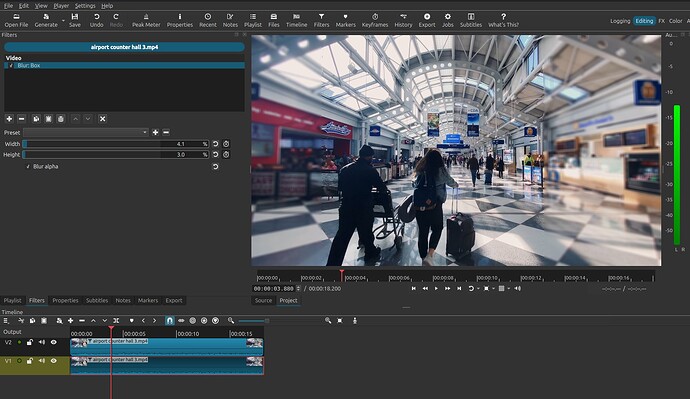Click the timeline record audio microphone icon
The image size is (690, 399).
355,321
